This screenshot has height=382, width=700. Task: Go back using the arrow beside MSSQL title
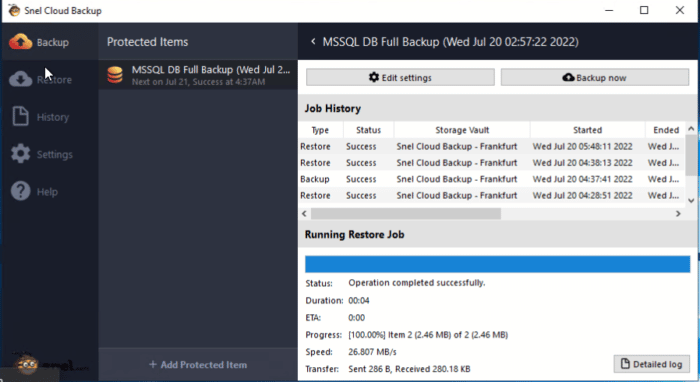point(313,42)
